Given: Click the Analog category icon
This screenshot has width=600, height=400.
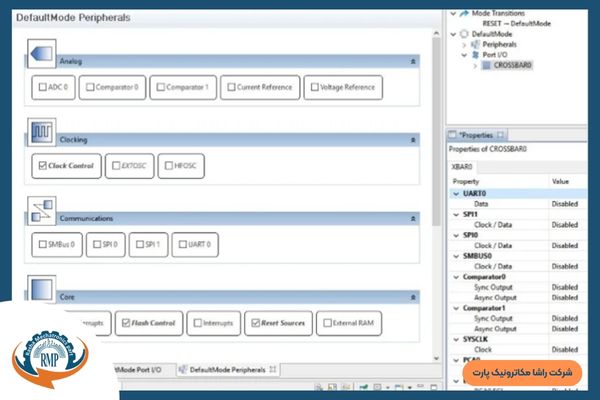Looking at the screenshot, I should (x=41, y=55).
